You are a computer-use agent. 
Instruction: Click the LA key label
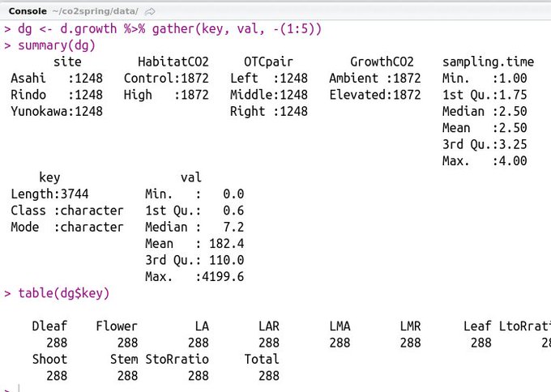(x=202, y=326)
